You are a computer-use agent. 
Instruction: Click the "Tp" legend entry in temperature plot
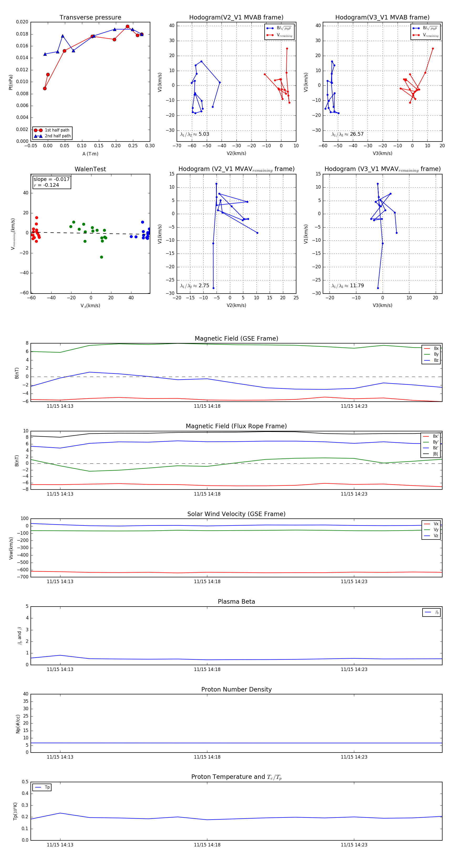click(x=42, y=788)
